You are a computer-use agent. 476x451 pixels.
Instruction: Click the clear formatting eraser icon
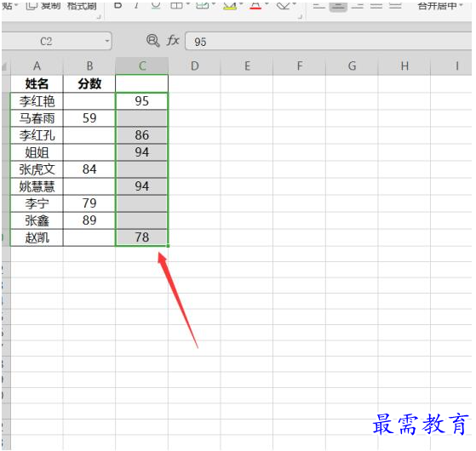coord(283,5)
